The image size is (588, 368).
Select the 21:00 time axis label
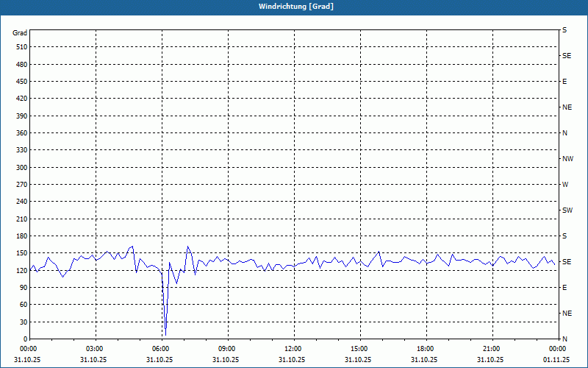pyautogui.click(x=490, y=349)
